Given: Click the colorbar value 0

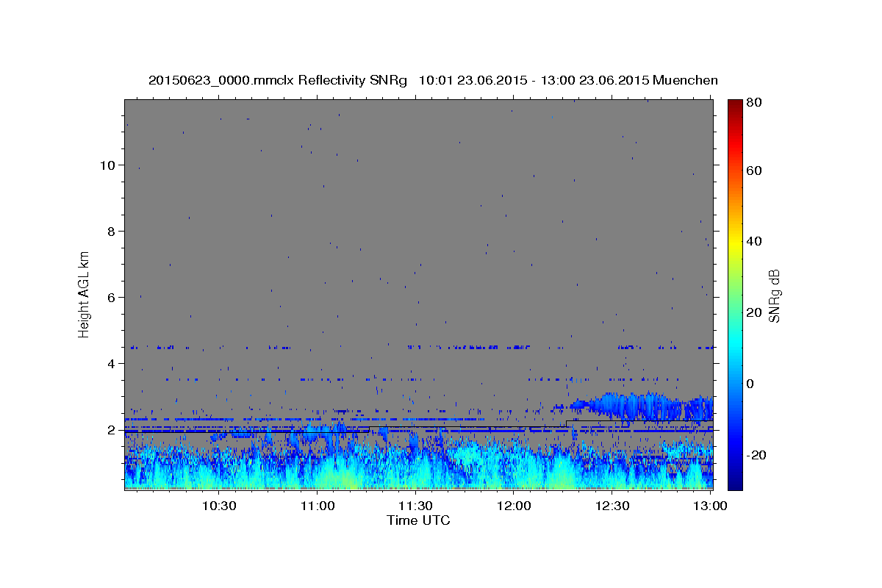Looking at the screenshot, I should (x=751, y=384).
